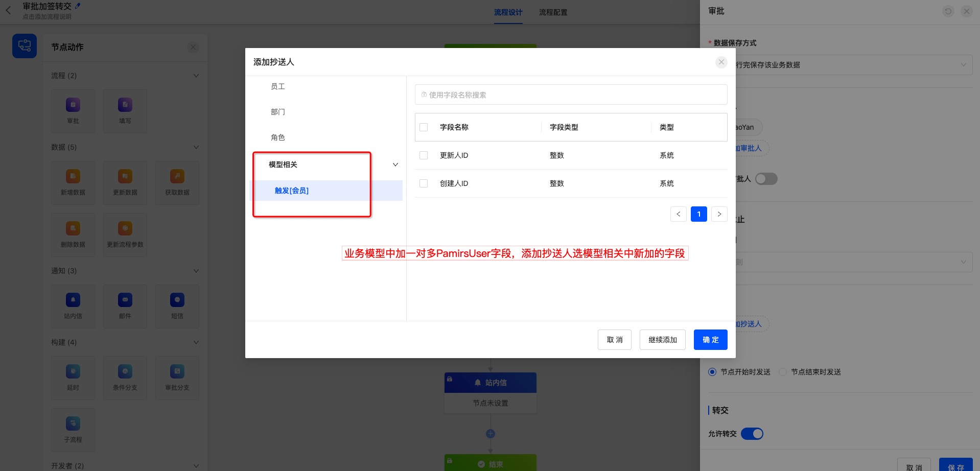The width and height of the screenshot is (980, 471).
Task: Select the 删除数据 node icon
Action: point(73,228)
